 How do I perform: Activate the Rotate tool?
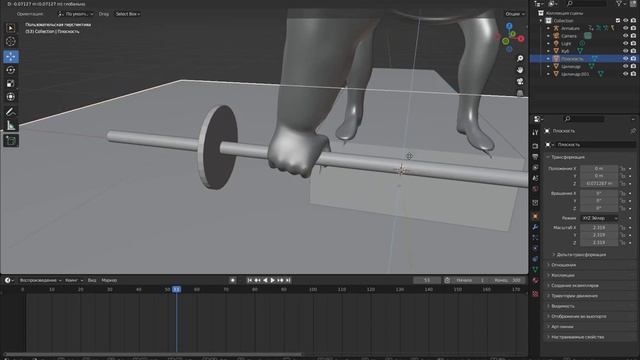(x=11, y=70)
